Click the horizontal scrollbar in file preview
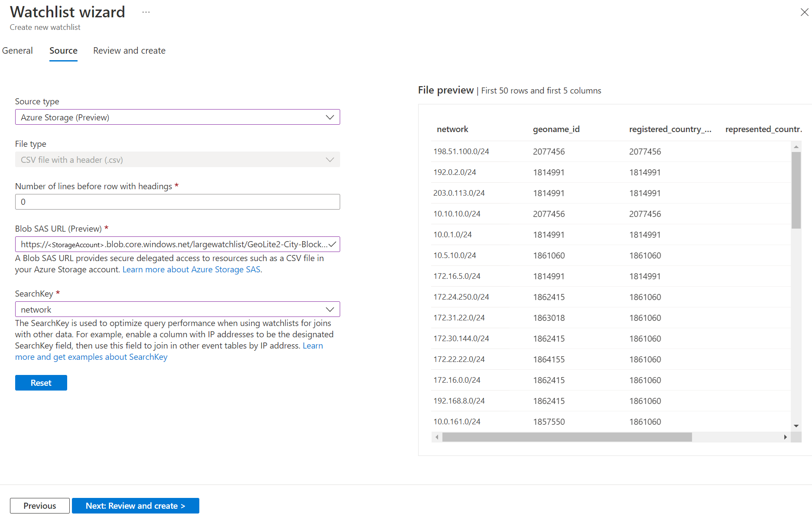 [x=567, y=437]
